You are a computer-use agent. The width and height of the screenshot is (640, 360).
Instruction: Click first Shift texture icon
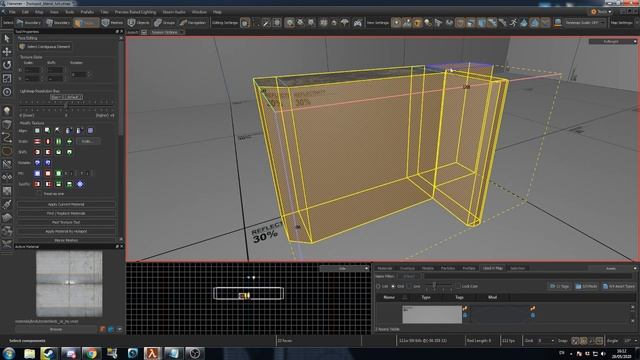pos(37,152)
